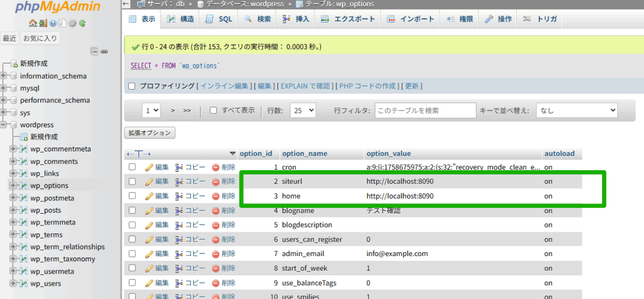Open the search (検索) tab
644x299 pixels.
point(257,19)
